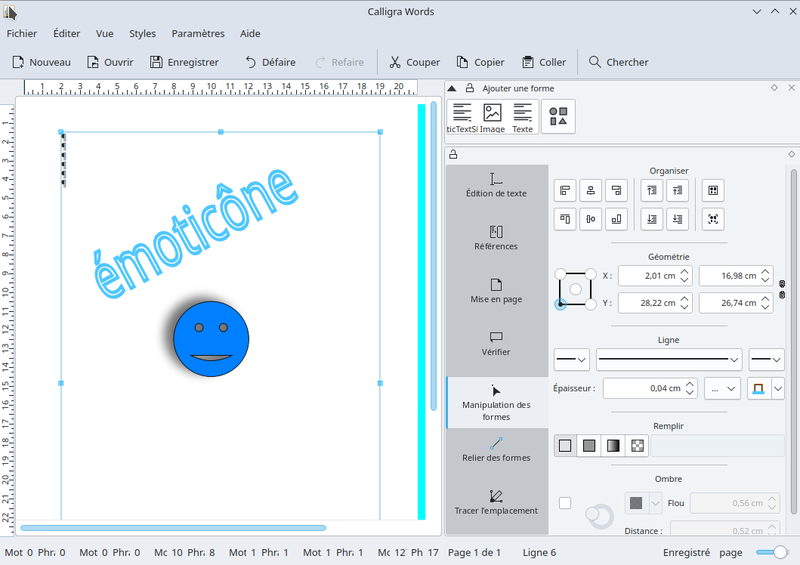Click the Nouveau button
This screenshot has width=800, height=565.
tap(40, 62)
